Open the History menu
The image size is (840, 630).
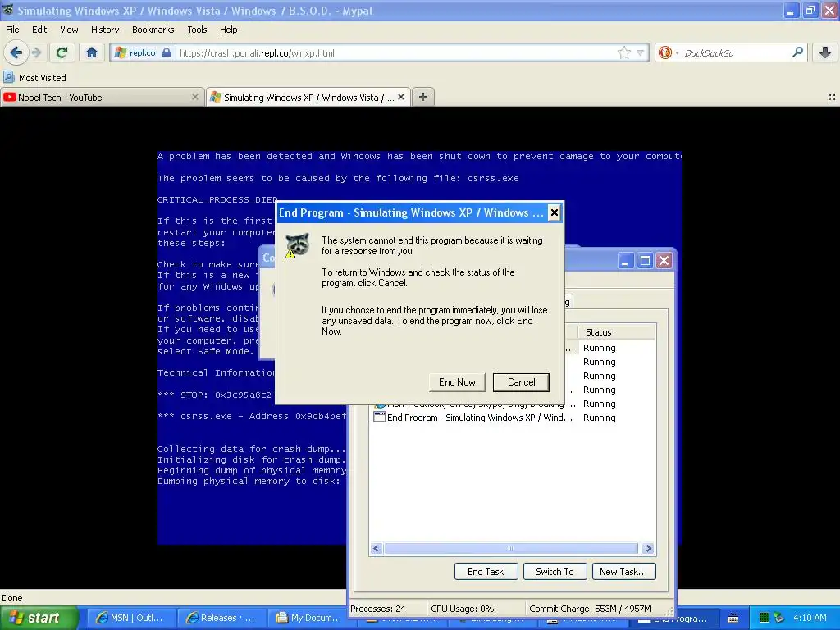point(105,30)
